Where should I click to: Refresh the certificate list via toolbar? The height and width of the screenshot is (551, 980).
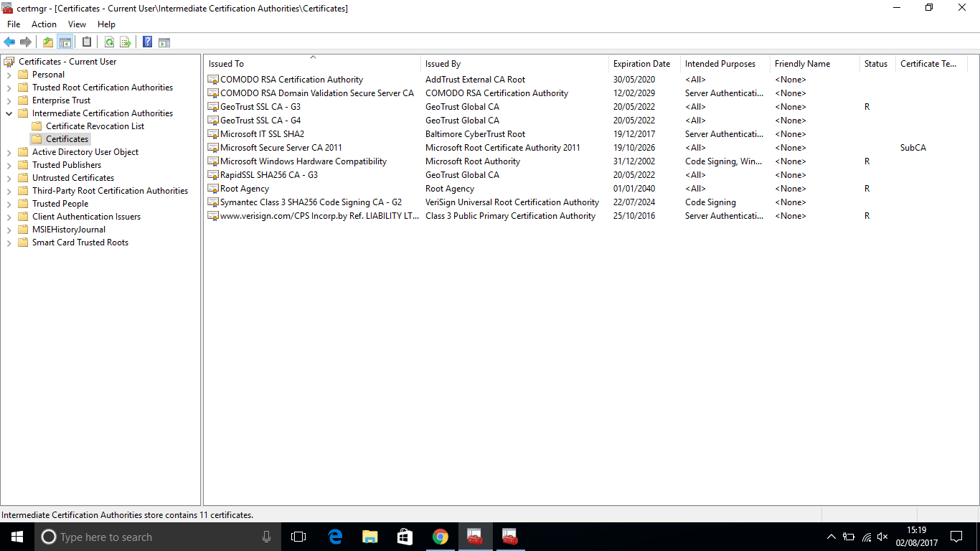tap(109, 42)
